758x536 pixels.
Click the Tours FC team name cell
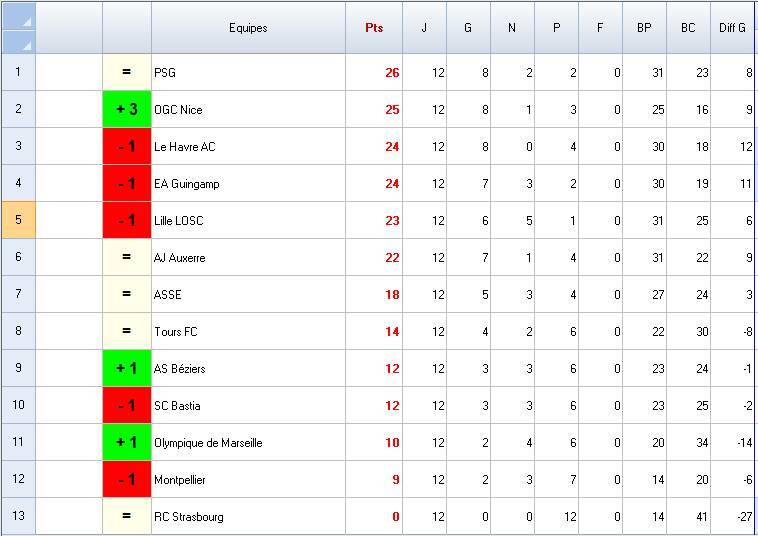247,332
